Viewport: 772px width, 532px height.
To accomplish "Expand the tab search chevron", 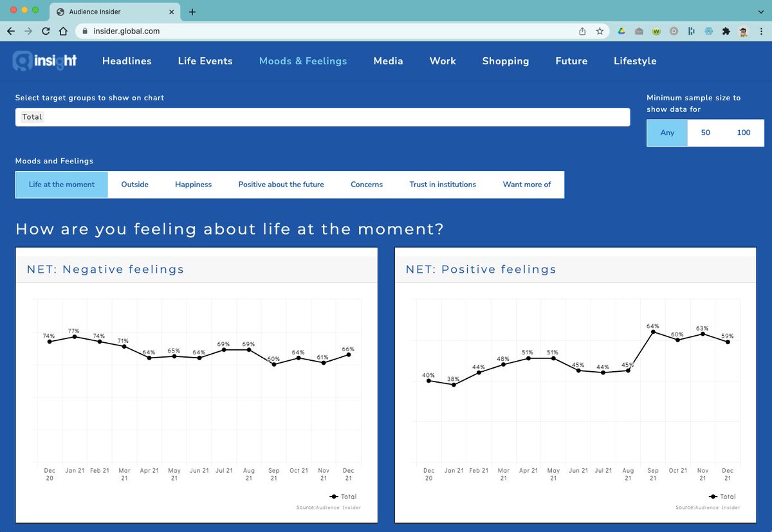I will tap(761, 12).
